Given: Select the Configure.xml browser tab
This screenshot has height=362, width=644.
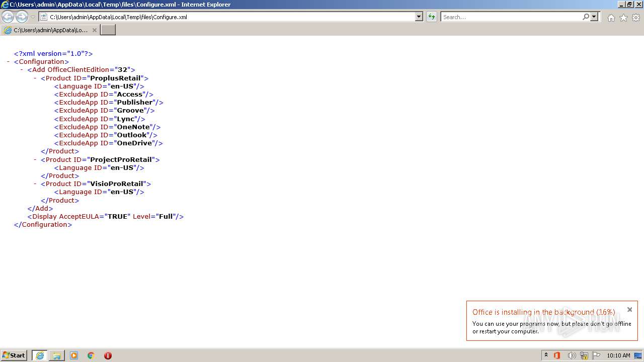Looking at the screenshot, I should coord(50,30).
